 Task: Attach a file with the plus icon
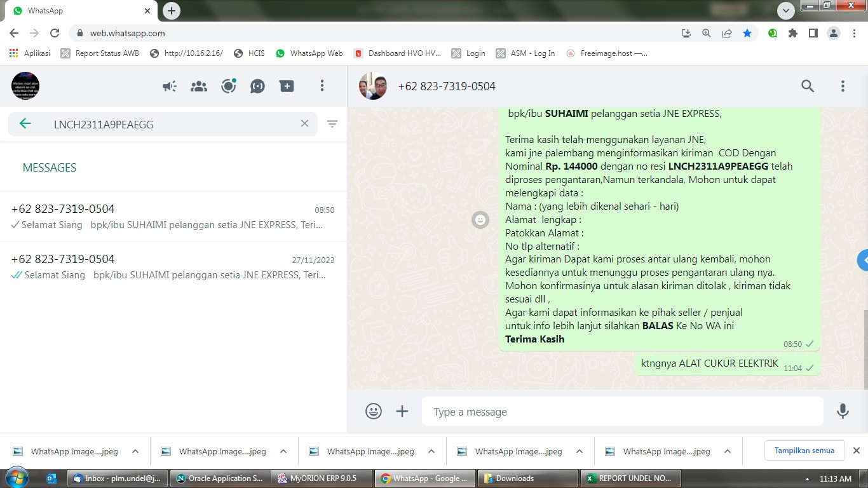coord(402,411)
